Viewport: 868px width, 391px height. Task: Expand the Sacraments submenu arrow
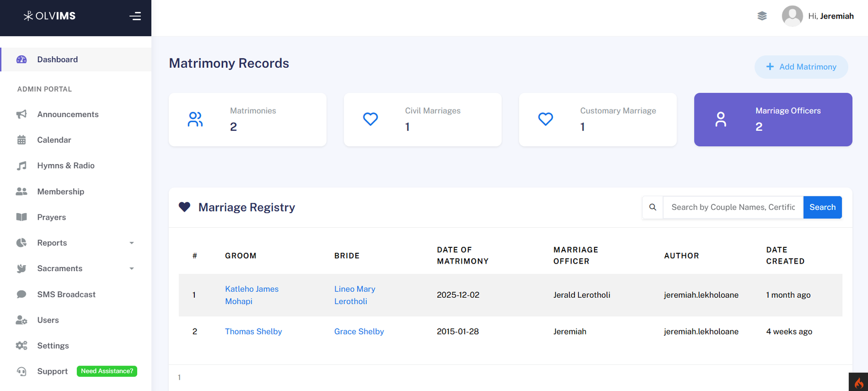click(x=131, y=268)
